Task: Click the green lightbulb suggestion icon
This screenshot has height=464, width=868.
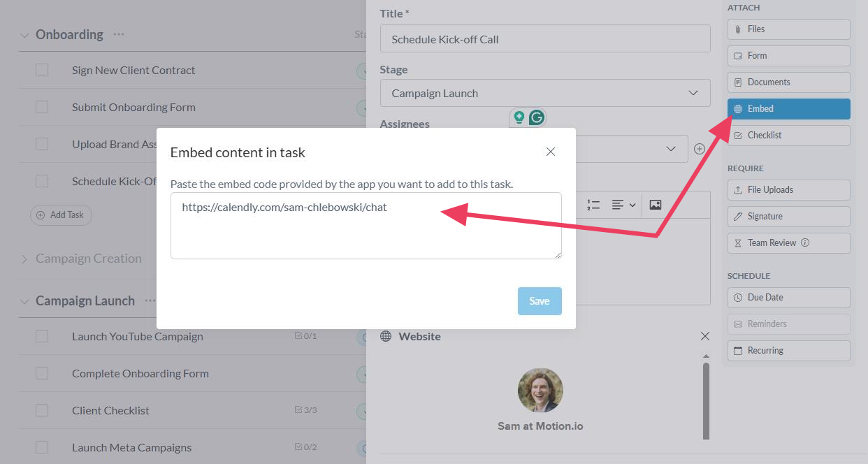Action: point(519,117)
